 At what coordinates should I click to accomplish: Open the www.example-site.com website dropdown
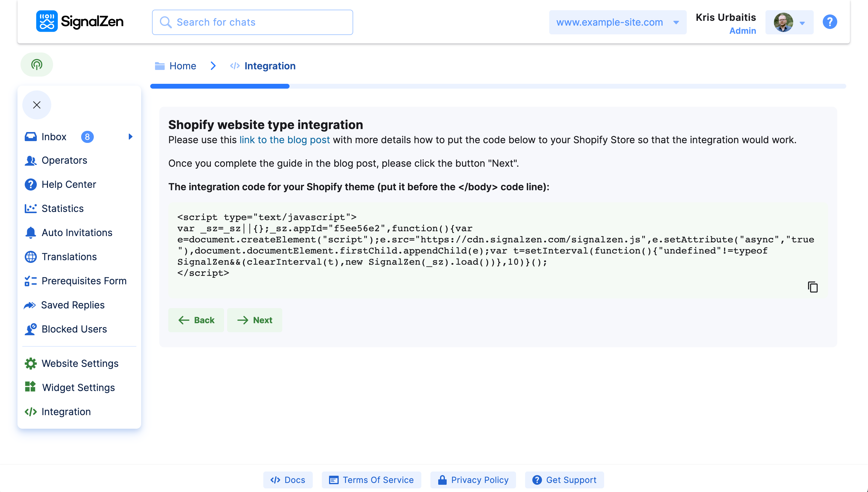tap(617, 22)
